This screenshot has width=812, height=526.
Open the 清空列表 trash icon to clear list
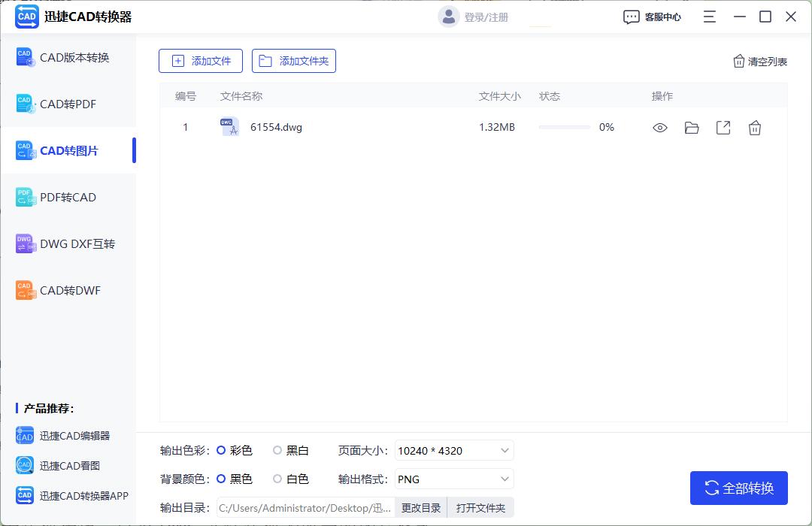click(x=740, y=62)
